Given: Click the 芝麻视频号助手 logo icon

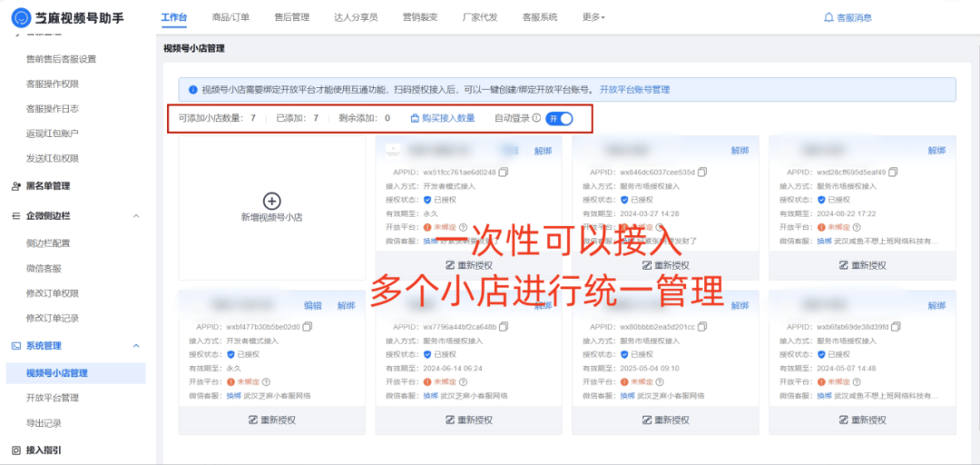Looking at the screenshot, I should click(x=20, y=17).
